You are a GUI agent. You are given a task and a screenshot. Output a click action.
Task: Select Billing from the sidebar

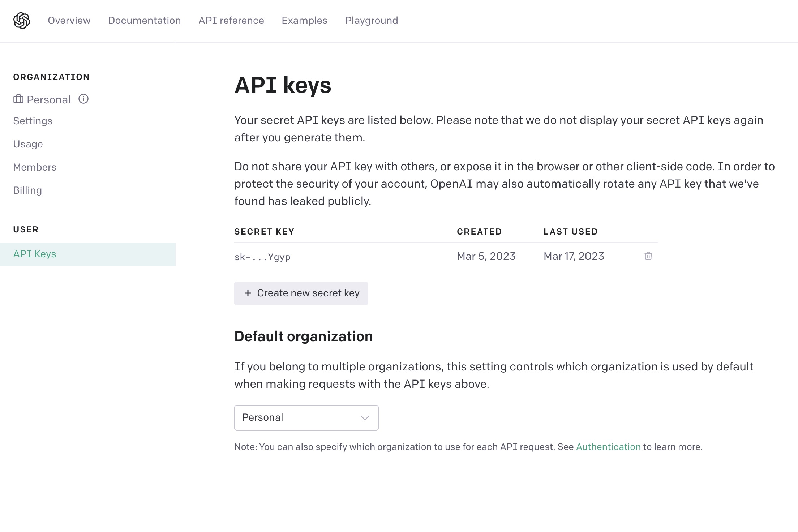27,190
